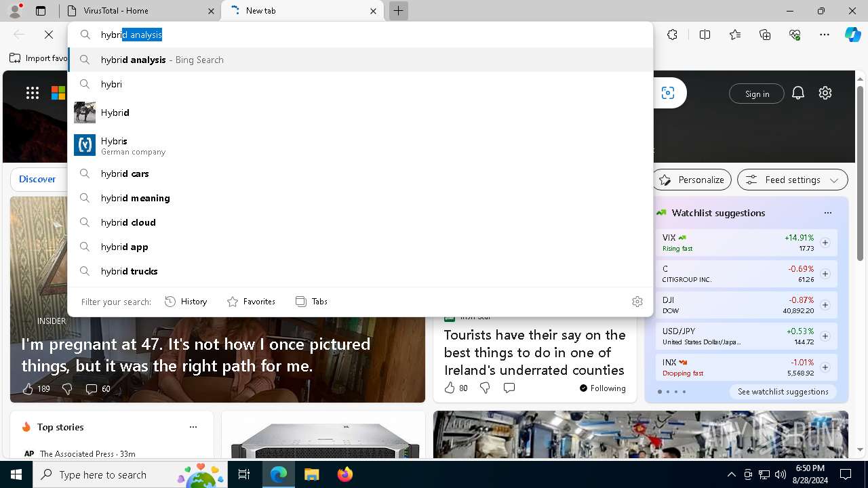Open Browser essentials heart icon

(x=795, y=35)
